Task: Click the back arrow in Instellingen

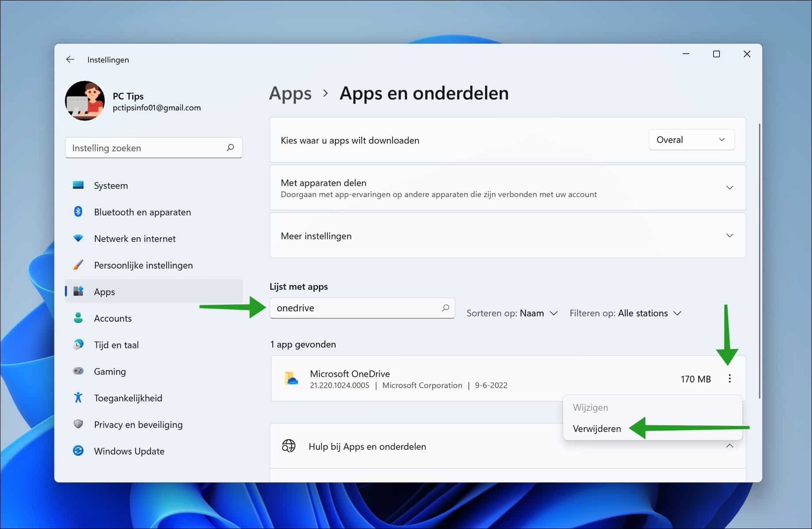Action: click(70, 59)
